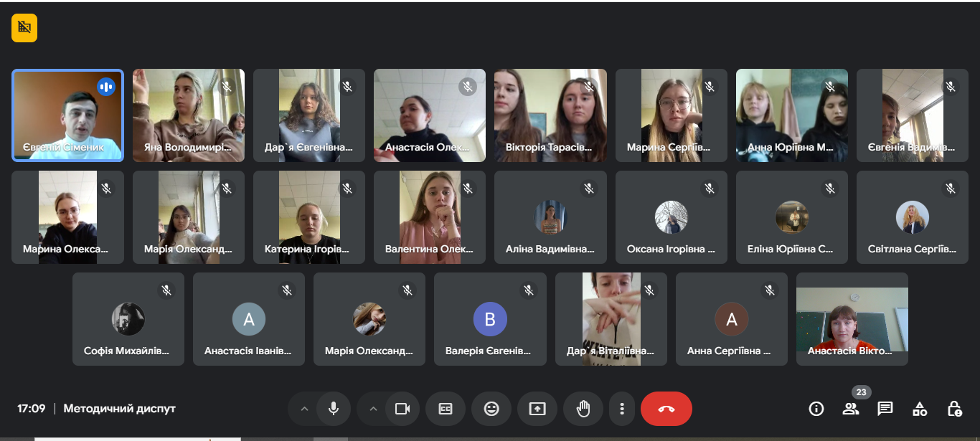
Task: Click muted mic icon on Валентина Олек tile
Action: pos(468,189)
